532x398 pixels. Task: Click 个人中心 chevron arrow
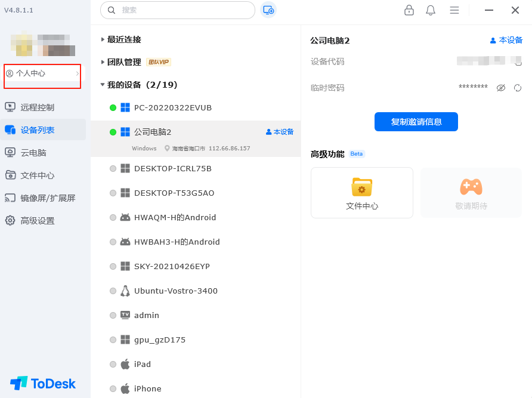point(78,73)
